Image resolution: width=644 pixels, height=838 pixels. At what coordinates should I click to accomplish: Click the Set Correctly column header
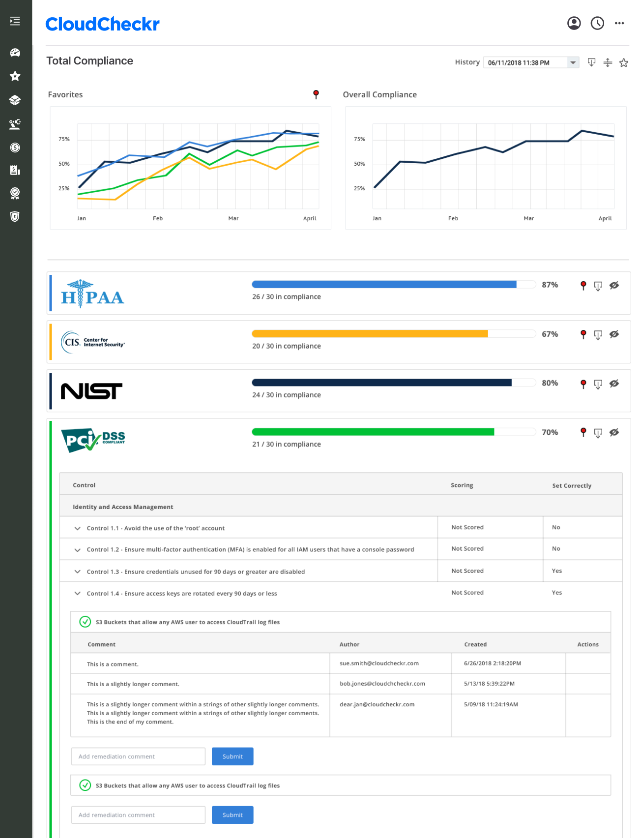[x=572, y=485]
